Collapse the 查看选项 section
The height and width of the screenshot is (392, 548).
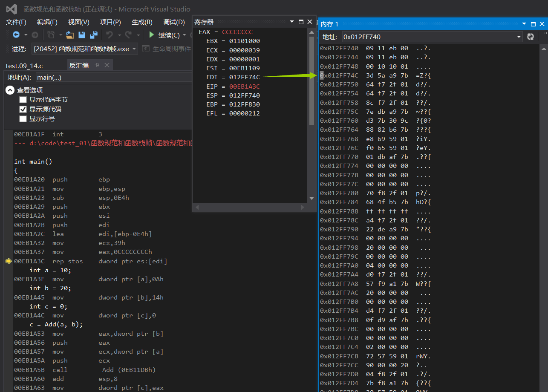pyautogui.click(x=10, y=90)
